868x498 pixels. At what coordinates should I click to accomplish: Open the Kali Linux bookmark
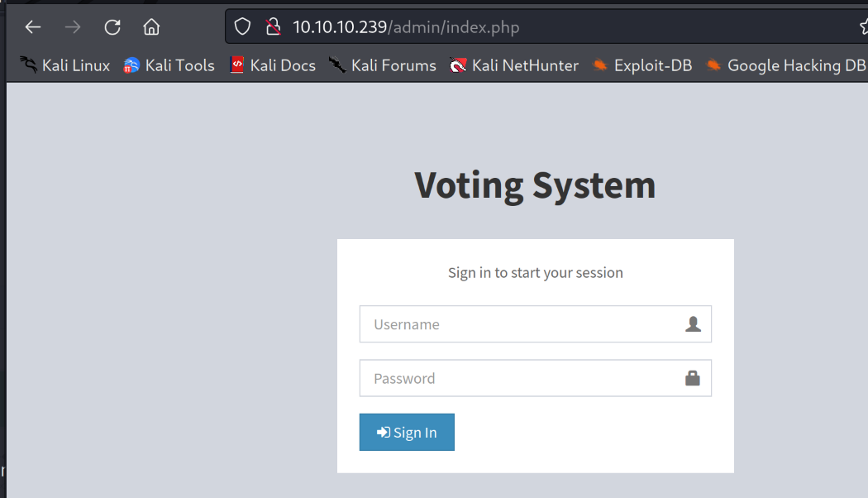click(x=65, y=65)
